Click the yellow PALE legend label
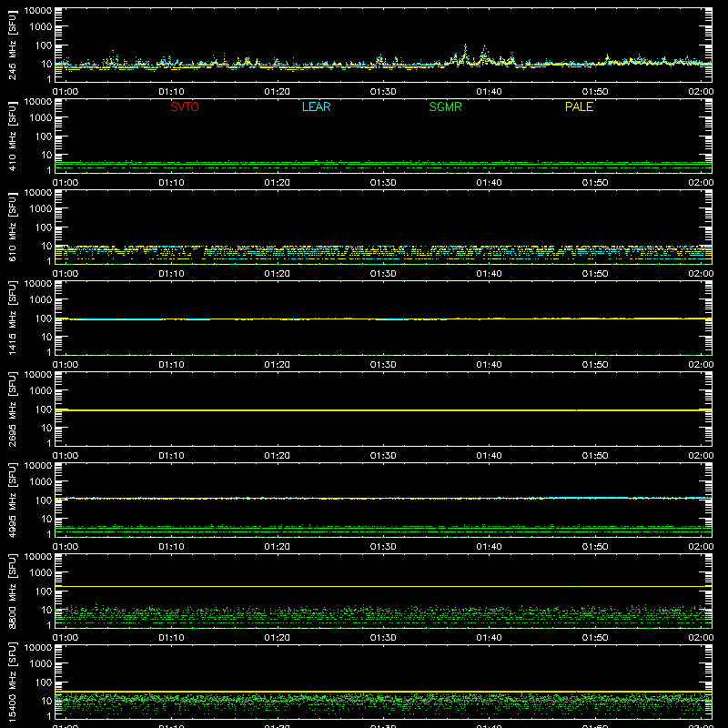The width and height of the screenshot is (728, 728). click(x=579, y=106)
